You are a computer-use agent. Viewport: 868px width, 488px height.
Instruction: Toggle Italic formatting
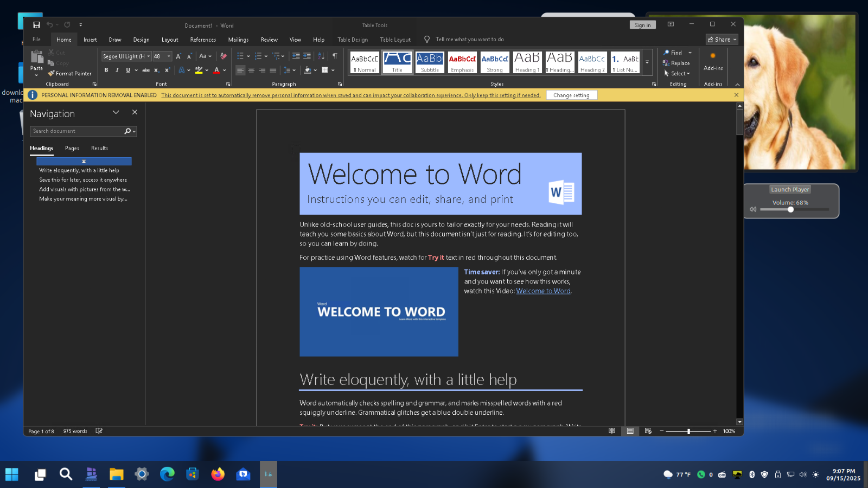click(117, 70)
